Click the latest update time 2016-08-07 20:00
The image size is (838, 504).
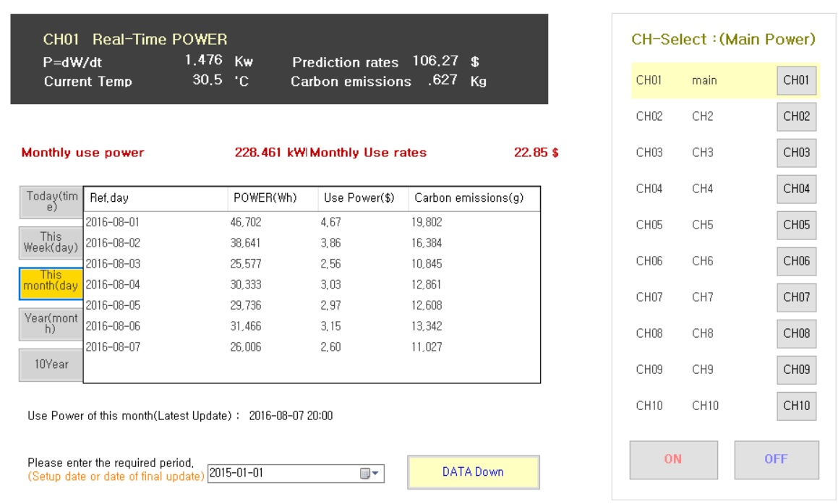coord(291,416)
